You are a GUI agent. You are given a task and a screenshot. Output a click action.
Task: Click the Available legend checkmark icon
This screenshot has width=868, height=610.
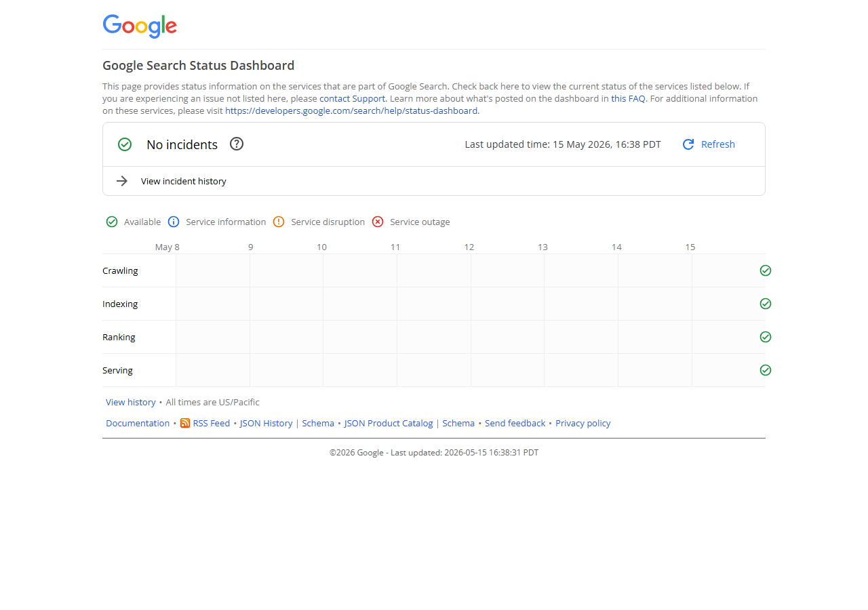(112, 222)
